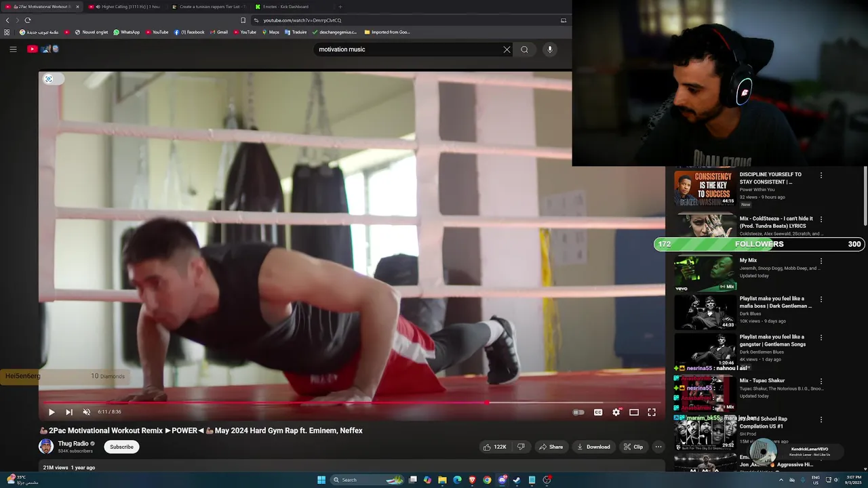Enter fullscreen mode in the player

click(x=652, y=412)
